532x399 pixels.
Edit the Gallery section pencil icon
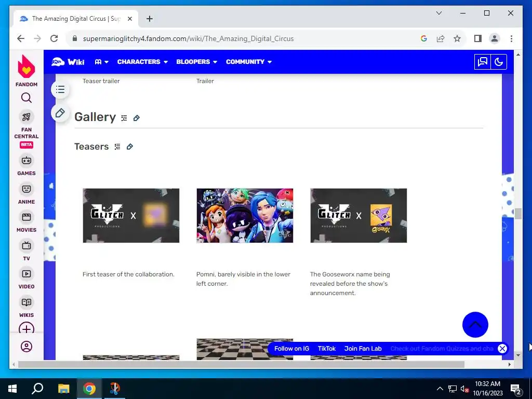pos(137,118)
